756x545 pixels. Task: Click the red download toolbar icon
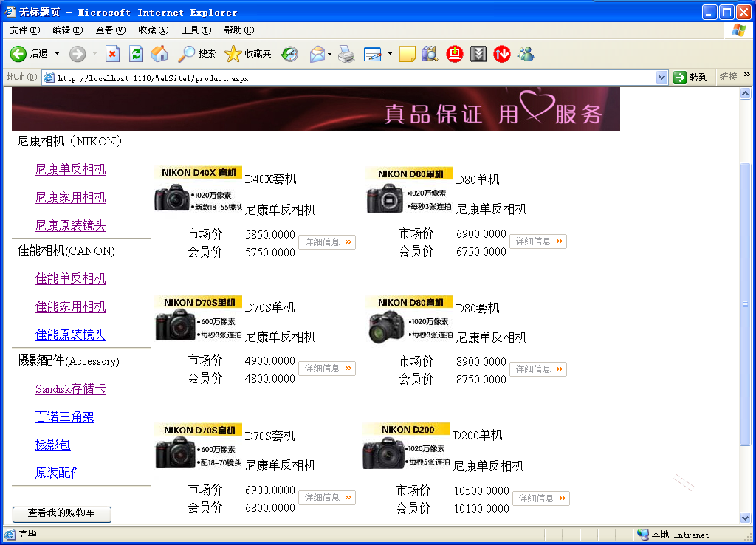point(454,53)
